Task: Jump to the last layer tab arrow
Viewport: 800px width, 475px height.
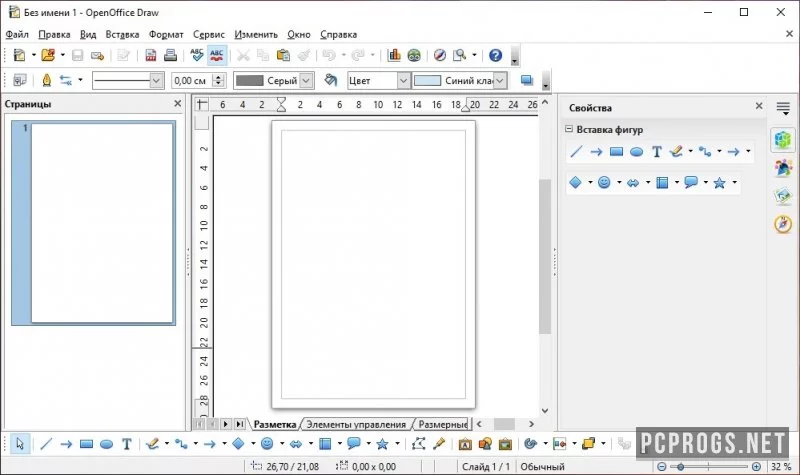Action: coord(239,424)
